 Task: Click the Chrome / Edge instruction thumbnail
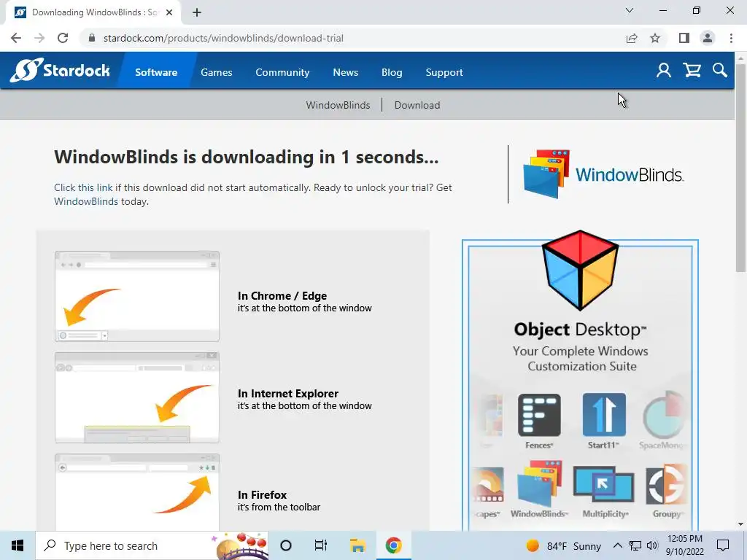137,296
